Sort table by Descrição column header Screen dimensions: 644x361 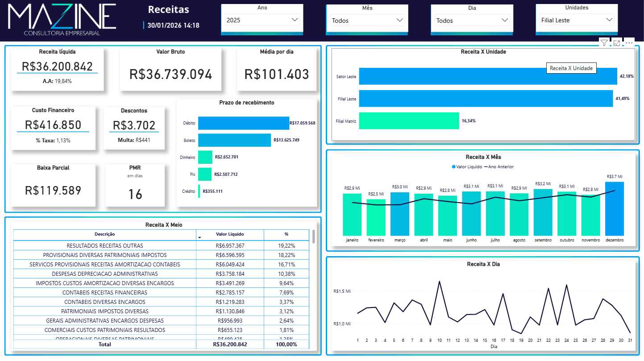(104, 234)
